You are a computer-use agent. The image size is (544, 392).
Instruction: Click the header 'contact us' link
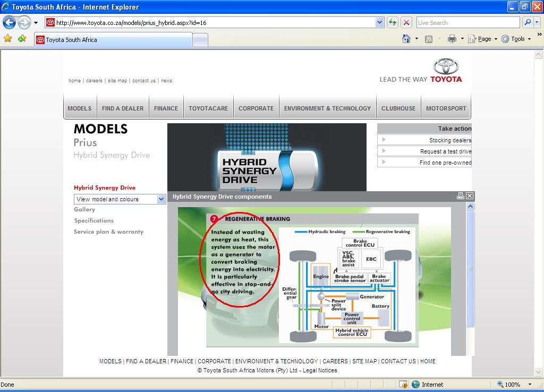(143, 81)
